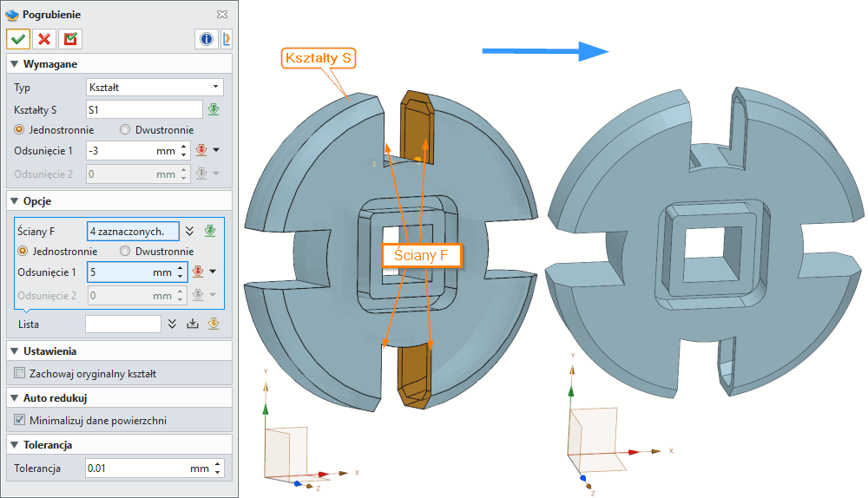Collapse the Wymagane section
Viewport: 868px width, 498px height.
click(13, 64)
